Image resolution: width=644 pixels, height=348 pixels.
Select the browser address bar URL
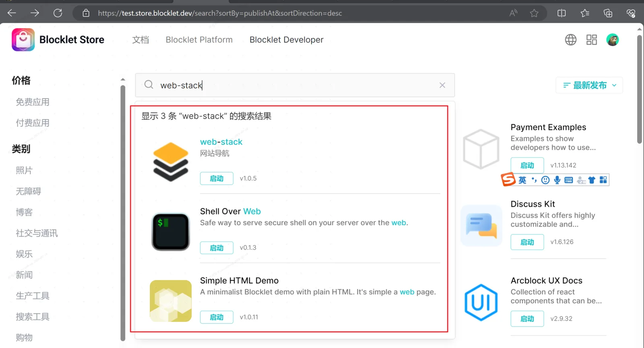220,13
